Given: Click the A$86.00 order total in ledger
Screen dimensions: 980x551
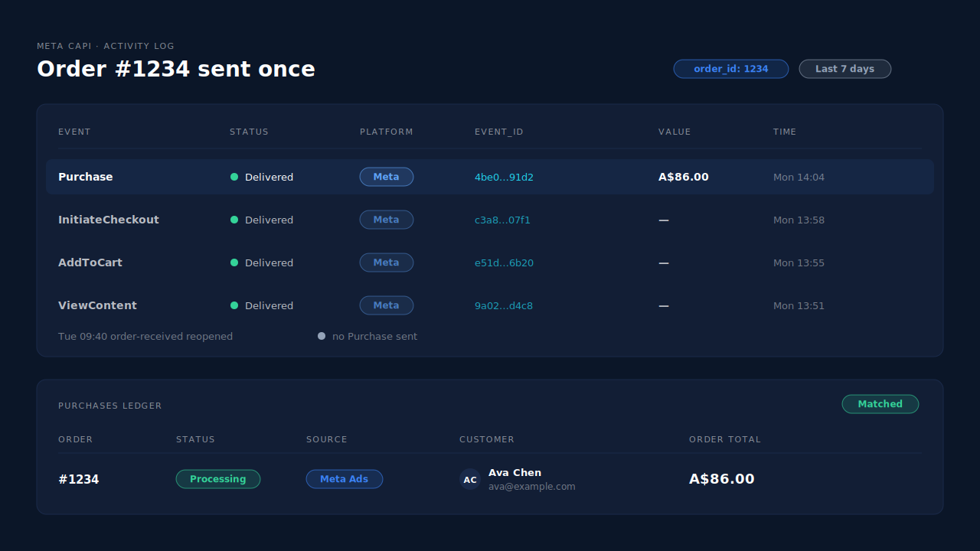Looking at the screenshot, I should [x=722, y=479].
